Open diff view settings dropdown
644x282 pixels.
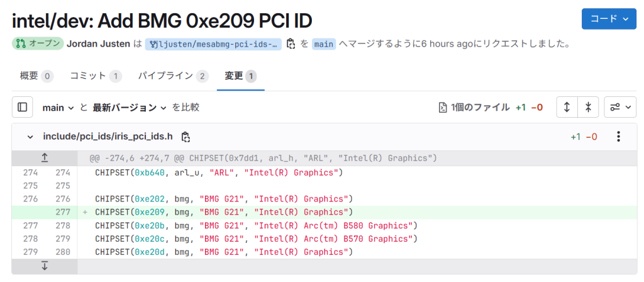tap(620, 107)
